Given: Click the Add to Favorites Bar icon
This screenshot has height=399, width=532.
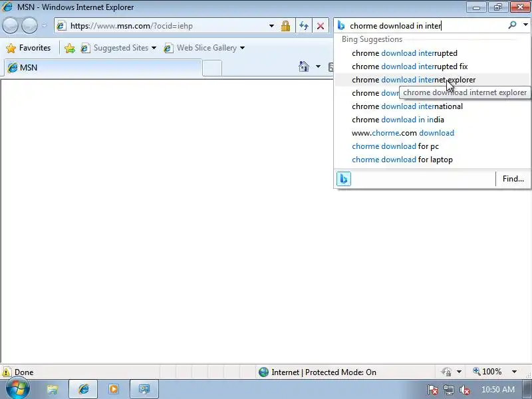Looking at the screenshot, I should (70, 48).
